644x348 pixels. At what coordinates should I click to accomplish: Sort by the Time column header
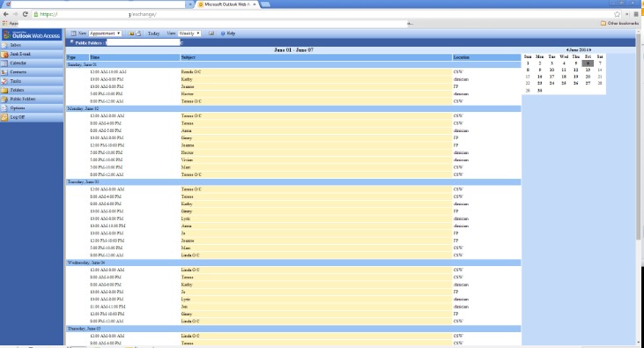pos(135,57)
